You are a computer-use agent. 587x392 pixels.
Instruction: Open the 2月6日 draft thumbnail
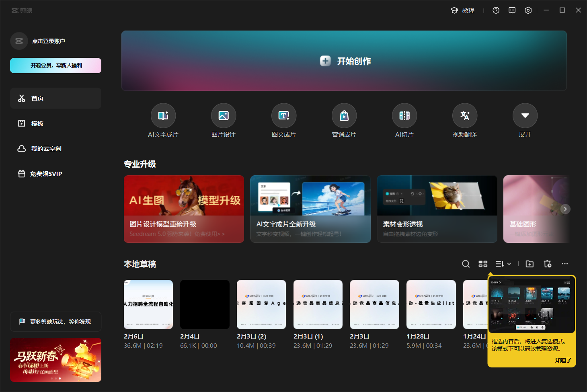tap(148, 304)
